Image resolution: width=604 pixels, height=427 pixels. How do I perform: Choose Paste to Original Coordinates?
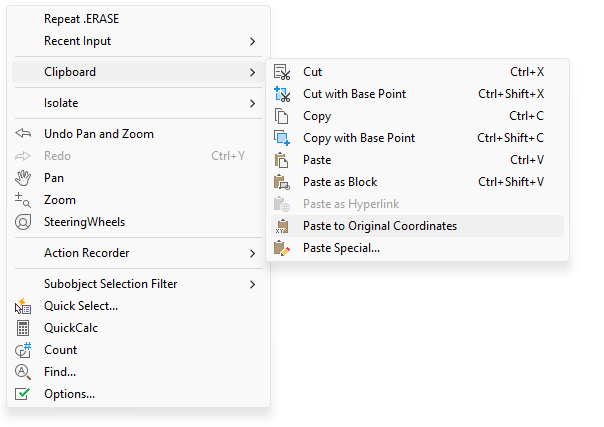(x=380, y=226)
